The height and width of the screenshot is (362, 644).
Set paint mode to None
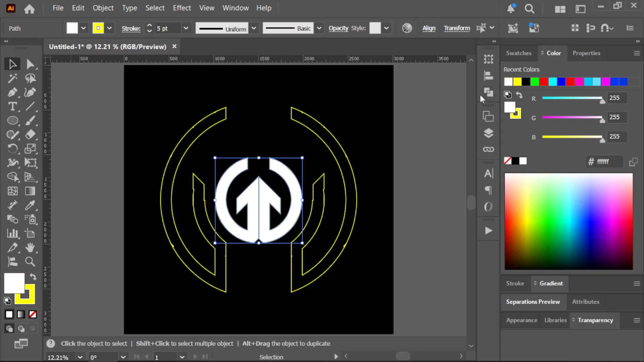(33, 314)
